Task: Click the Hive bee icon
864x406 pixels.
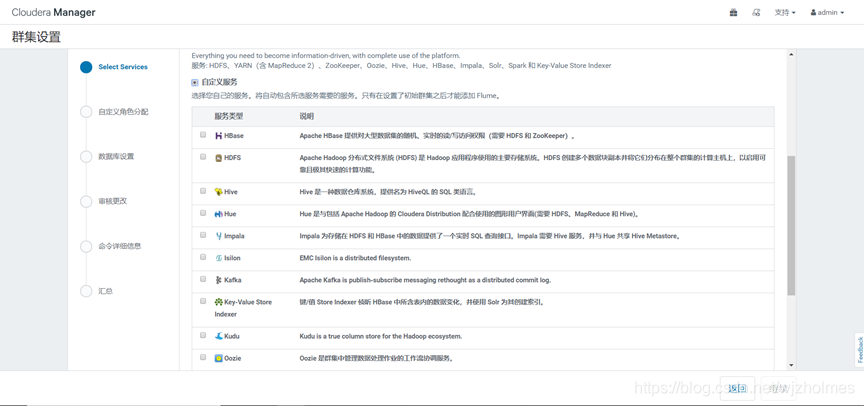Action: pos(218,192)
